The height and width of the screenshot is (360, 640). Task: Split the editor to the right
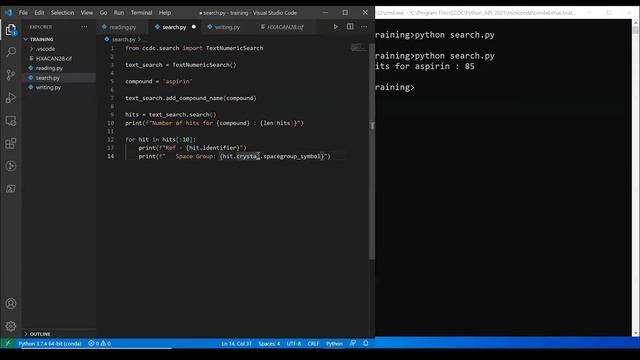(350, 27)
